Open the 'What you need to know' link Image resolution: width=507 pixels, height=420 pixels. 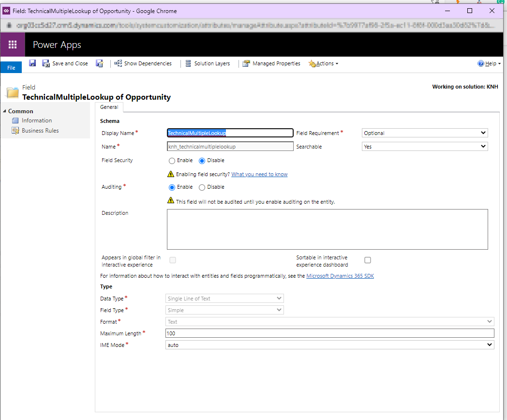pos(259,174)
